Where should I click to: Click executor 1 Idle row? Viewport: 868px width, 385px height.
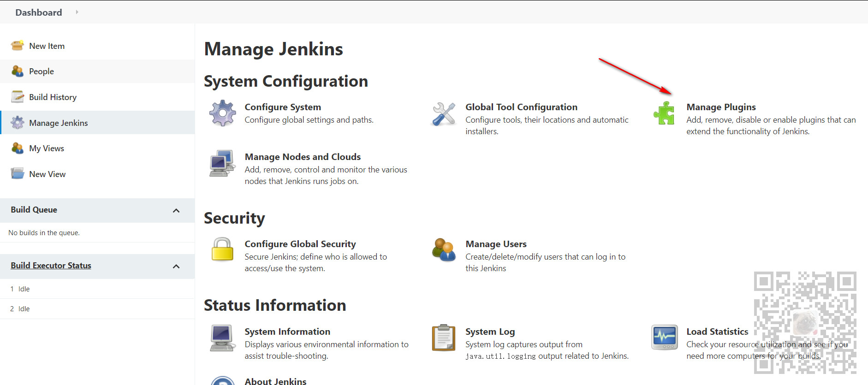97,289
